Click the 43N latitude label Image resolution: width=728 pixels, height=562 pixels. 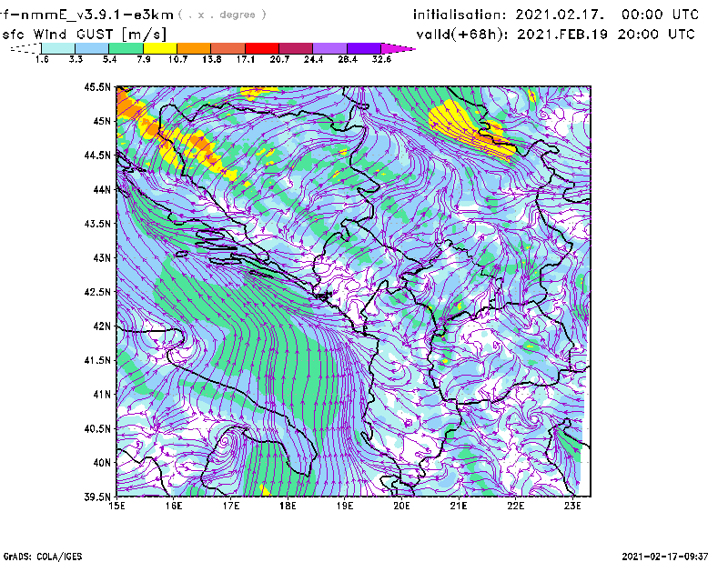[x=102, y=257]
